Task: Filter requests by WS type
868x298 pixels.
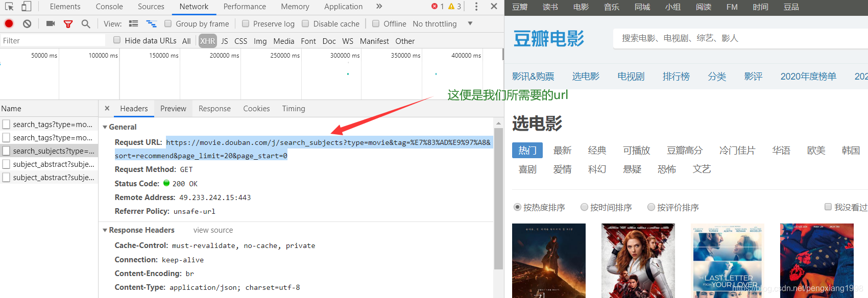Action: [x=348, y=41]
